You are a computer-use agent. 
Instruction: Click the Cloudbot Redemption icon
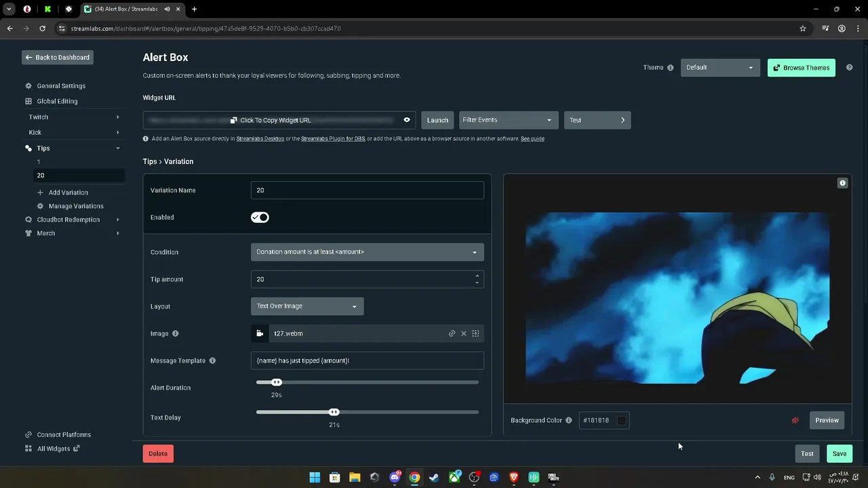click(x=28, y=220)
